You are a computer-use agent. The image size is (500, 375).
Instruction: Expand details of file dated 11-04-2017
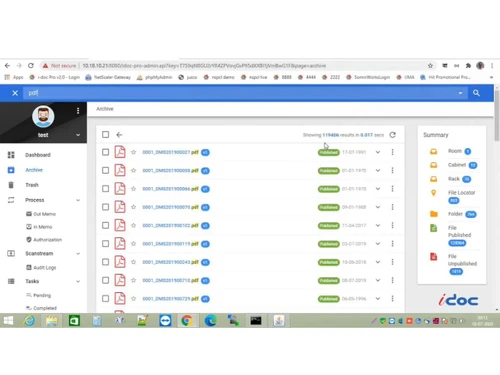pos(378,225)
